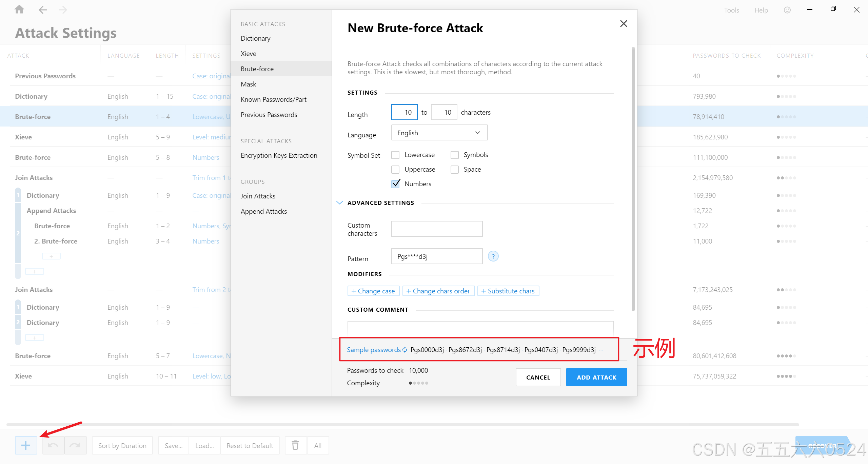Enable the Symbols checkbox
Screen dimensions: 868x464
coord(454,155)
